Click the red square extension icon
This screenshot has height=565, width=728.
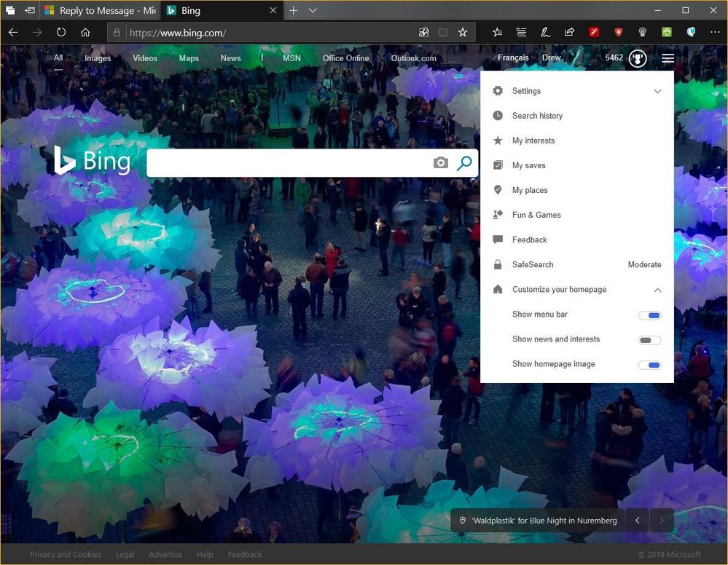pos(594,32)
